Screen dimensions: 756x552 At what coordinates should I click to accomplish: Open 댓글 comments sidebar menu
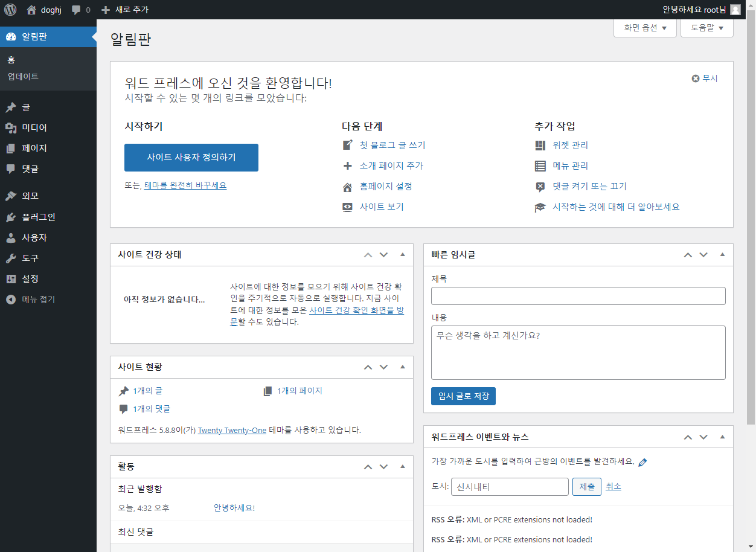pyautogui.click(x=48, y=169)
